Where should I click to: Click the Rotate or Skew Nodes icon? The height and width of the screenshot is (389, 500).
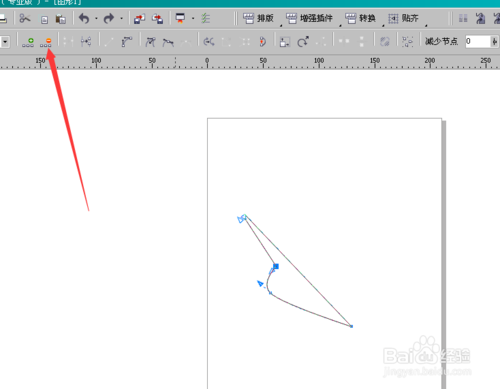tap(303, 42)
